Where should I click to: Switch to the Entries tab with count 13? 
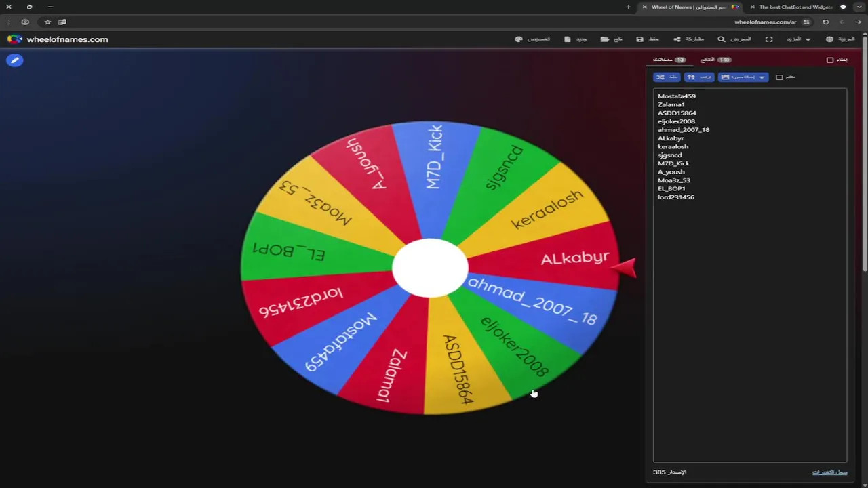coord(669,60)
